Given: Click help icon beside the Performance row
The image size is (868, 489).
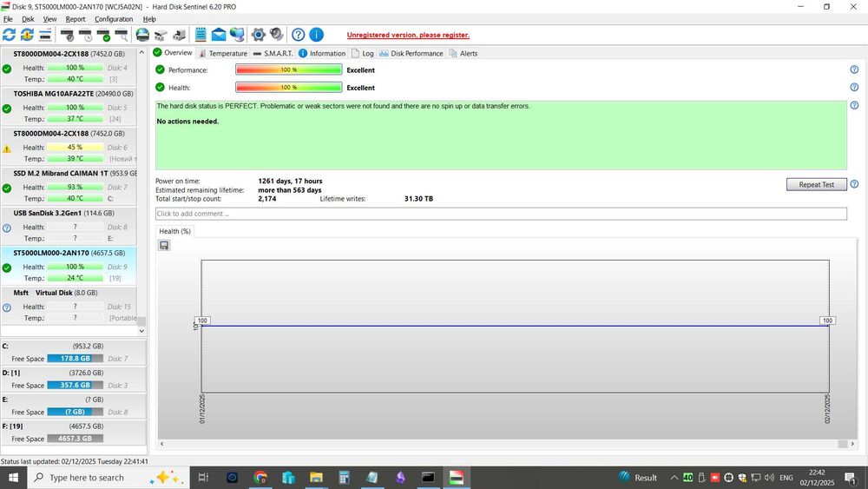Looking at the screenshot, I should point(854,69).
